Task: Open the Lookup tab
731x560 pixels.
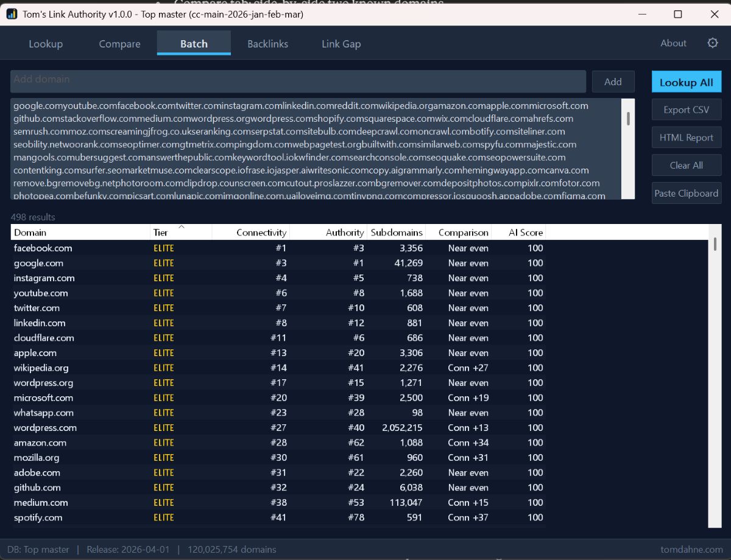Action: pyautogui.click(x=46, y=43)
